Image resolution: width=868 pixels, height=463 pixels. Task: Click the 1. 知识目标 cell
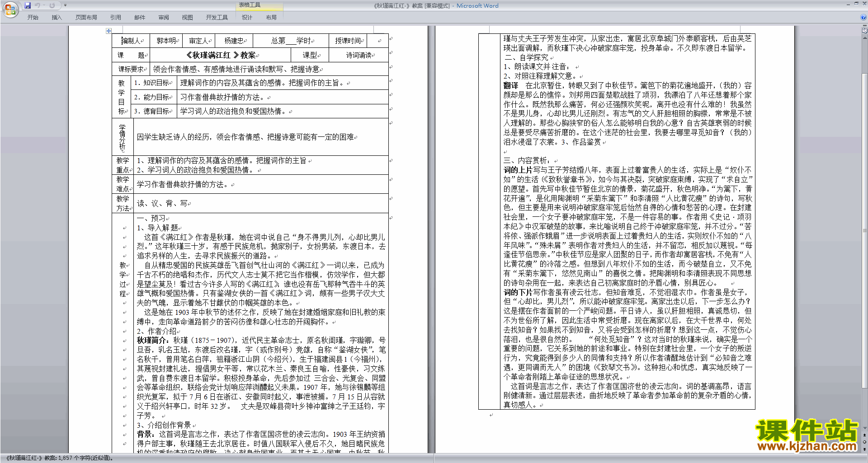[x=155, y=83]
